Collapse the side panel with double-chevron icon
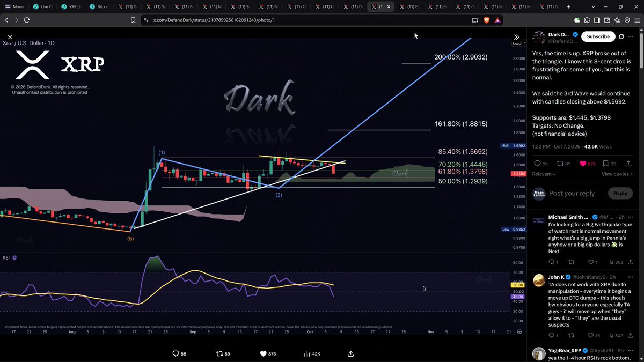 point(516,37)
